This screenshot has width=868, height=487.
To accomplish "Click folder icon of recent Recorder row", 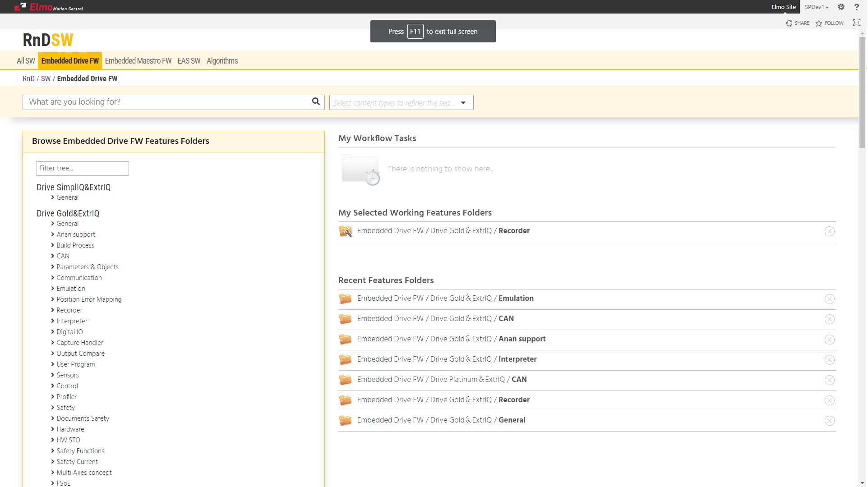I will (x=345, y=400).
